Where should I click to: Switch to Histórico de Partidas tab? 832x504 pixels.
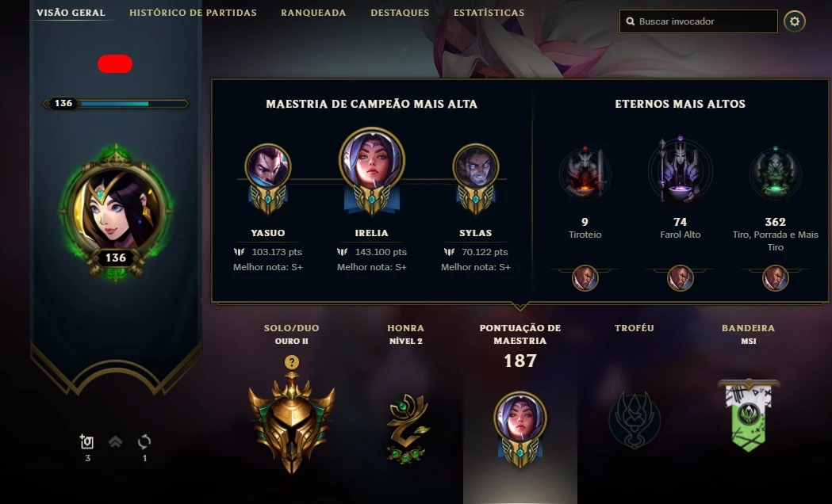194,12
